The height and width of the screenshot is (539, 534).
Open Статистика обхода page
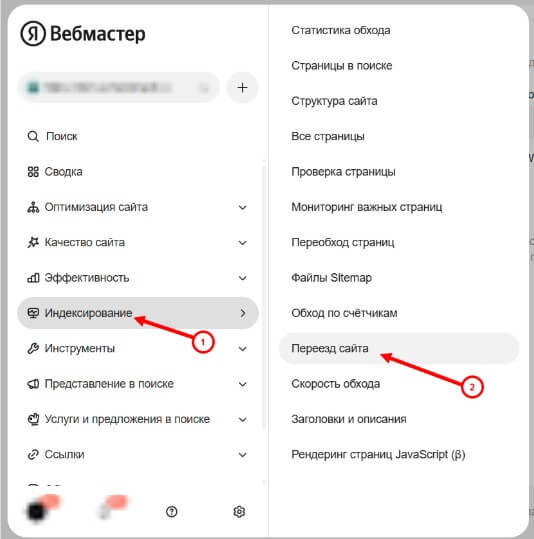click(x=341, y=30)
